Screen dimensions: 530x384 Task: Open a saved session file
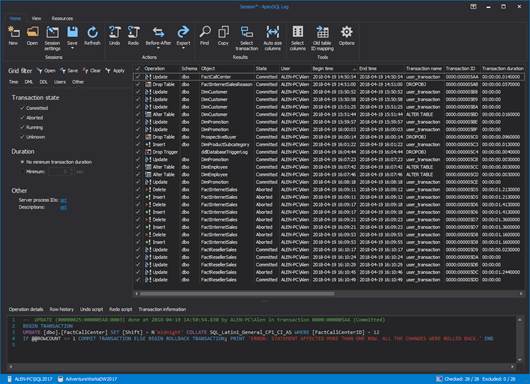(x=32, y=35)
